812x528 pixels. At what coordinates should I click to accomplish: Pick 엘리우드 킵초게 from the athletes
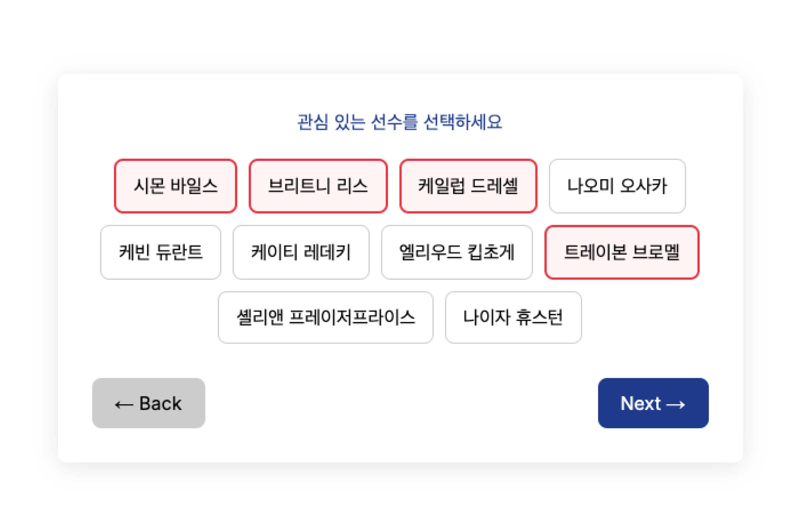456,252
